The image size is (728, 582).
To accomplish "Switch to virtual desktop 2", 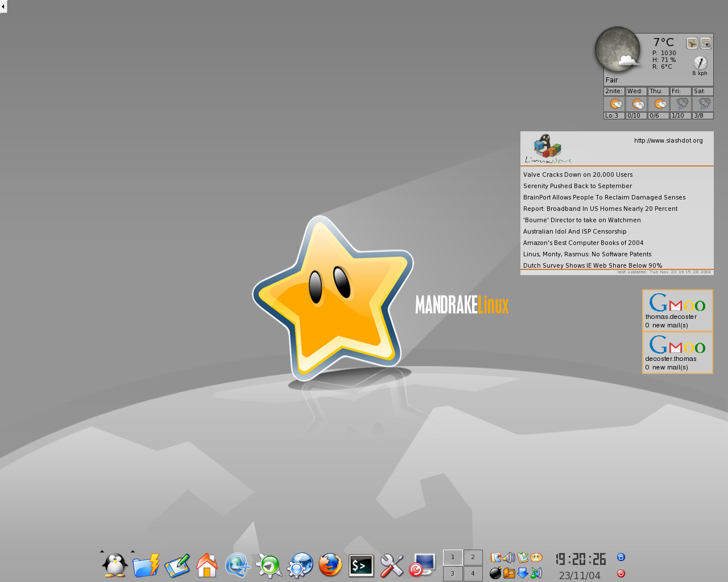I will (x=473, y=558).
